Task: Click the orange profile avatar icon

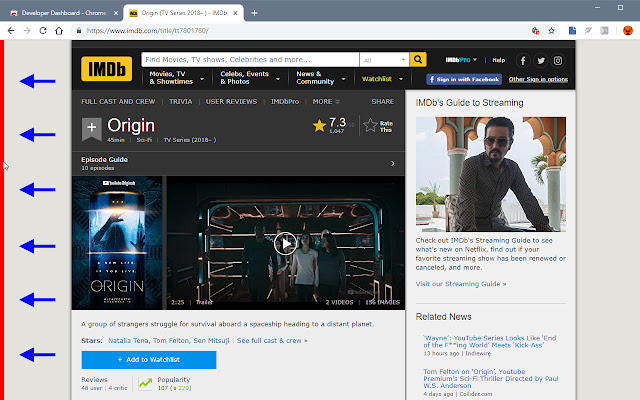Action: tap(628, 31)
